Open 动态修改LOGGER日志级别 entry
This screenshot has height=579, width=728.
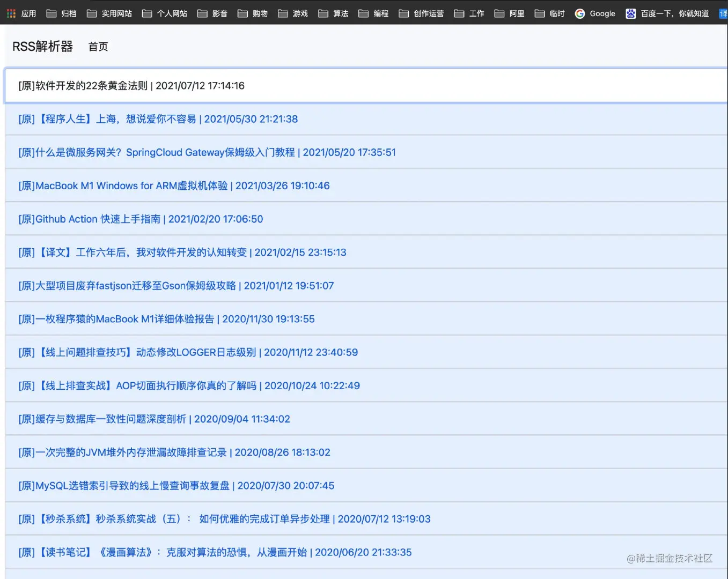366,352
